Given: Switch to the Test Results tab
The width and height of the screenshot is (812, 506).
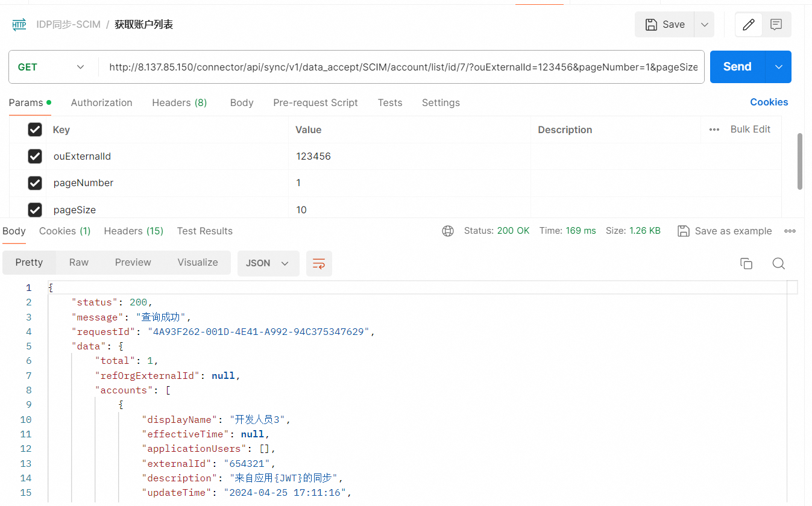Looking at the screenshot, I should coord(205,231).
